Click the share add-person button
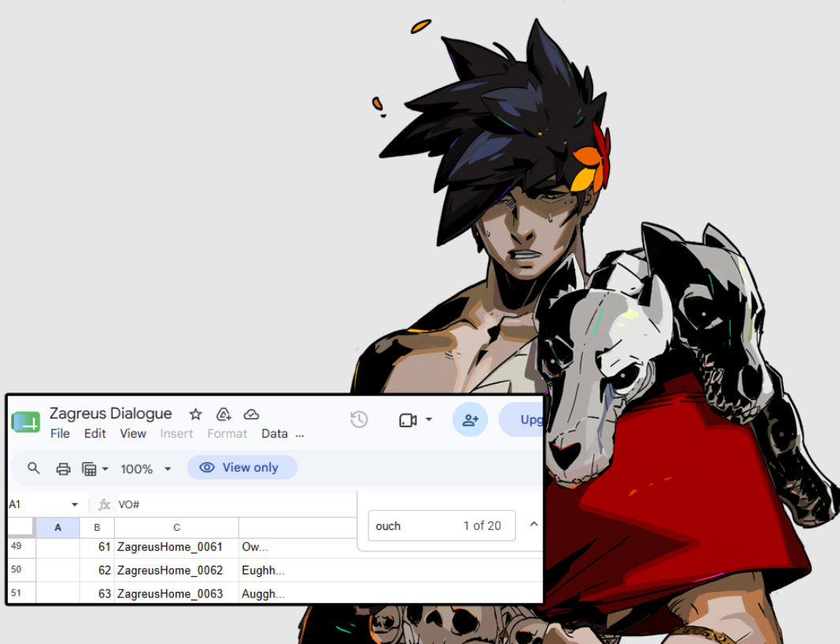The height and width of the screenshot is (644, 840). [x=470, y=419]
